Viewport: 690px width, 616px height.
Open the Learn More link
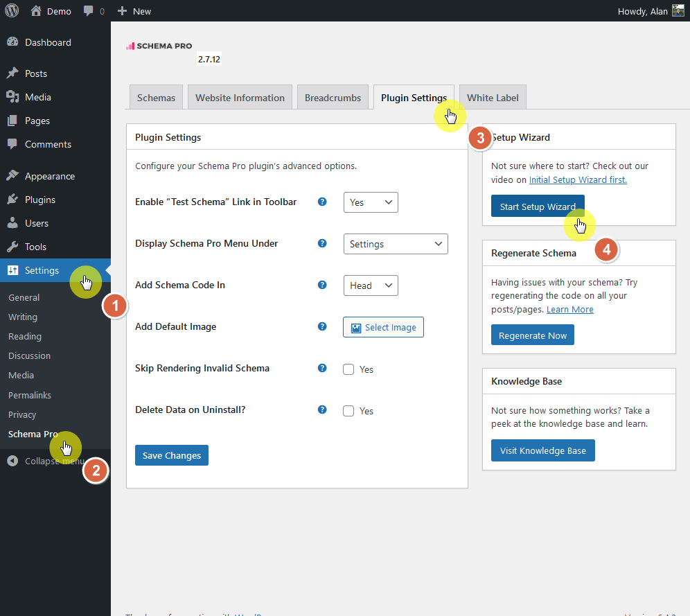coord(570,309)
